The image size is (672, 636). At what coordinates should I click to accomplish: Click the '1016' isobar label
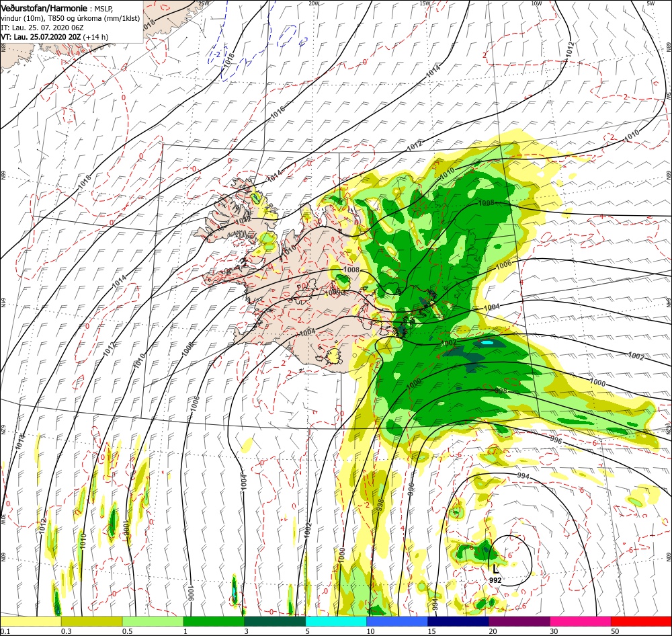[x=278, y=112]
